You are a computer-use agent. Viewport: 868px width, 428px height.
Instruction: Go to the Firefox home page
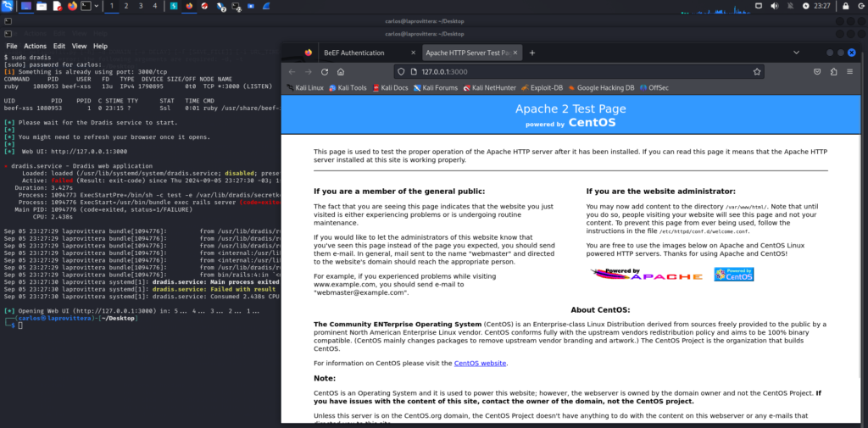point(340,72)
